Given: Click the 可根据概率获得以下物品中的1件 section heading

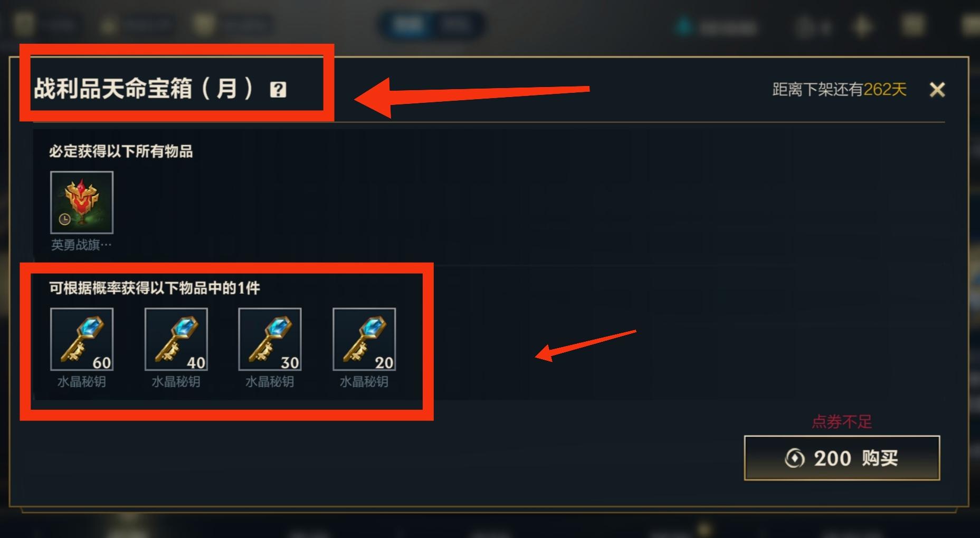Looking at the screenshot, I should [x=155, y=288].
